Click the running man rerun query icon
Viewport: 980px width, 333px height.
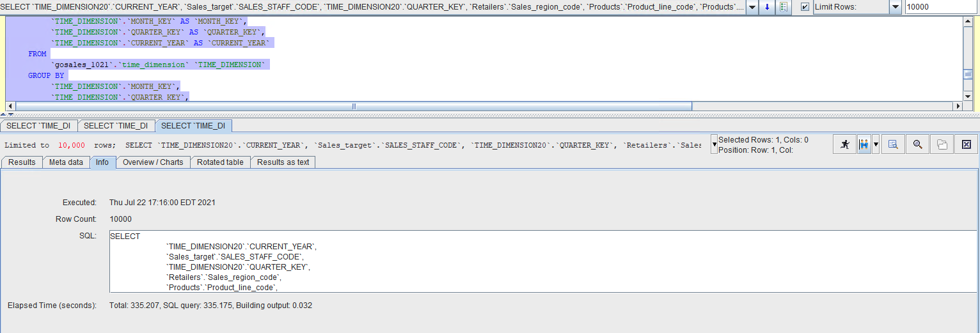point(845,144)
